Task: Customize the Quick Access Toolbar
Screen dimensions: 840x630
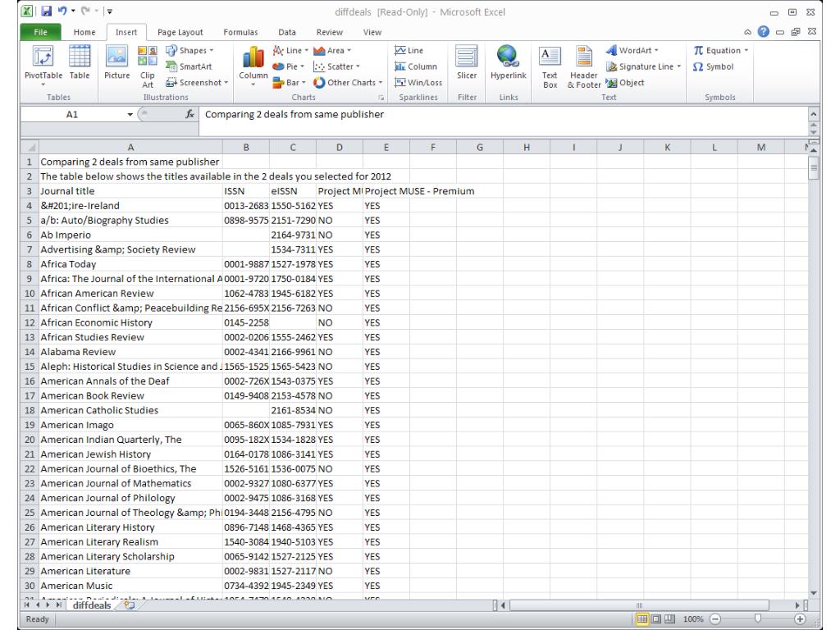Action: [109, 11]
